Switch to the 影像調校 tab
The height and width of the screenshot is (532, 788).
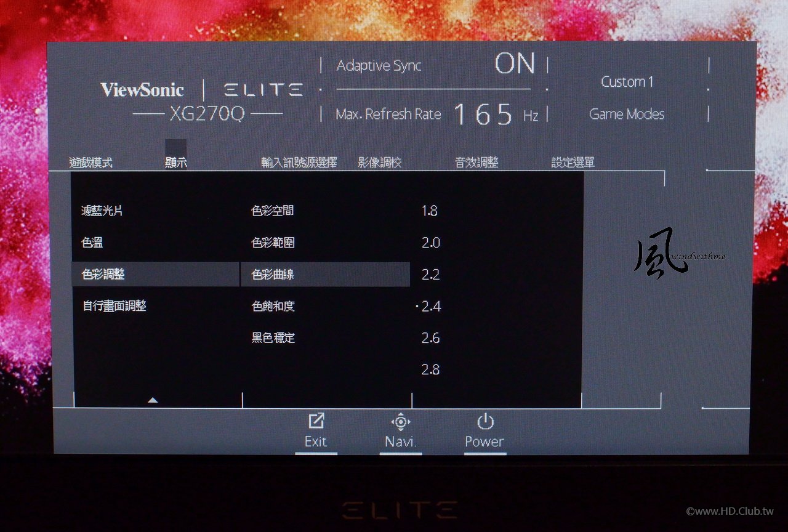coord(380,163)
